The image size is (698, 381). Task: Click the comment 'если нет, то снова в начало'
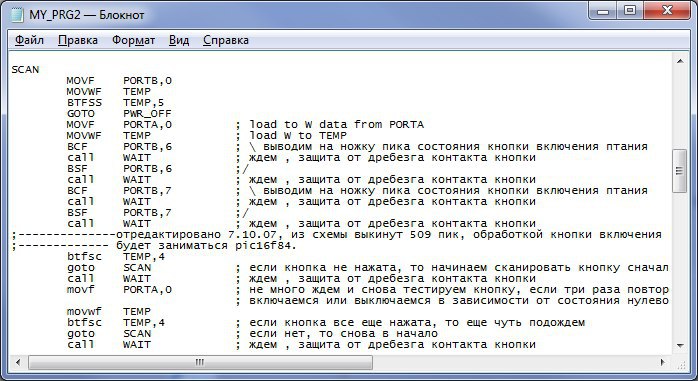tap(343, 334)
